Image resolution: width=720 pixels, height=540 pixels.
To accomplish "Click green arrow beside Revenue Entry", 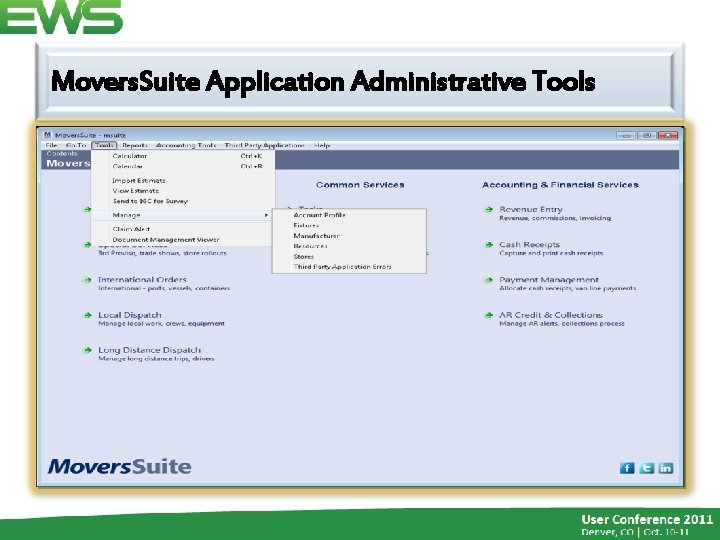I will 489,210.
